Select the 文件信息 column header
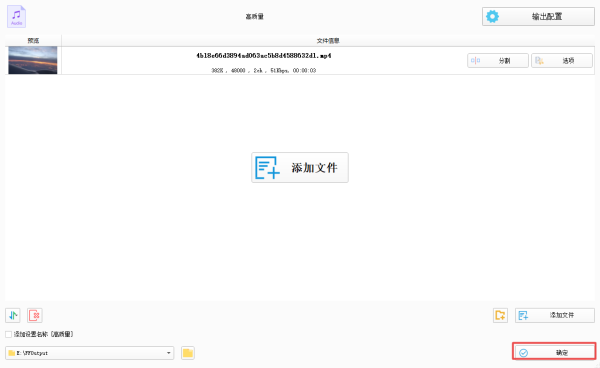 click(x=328, y=41)
